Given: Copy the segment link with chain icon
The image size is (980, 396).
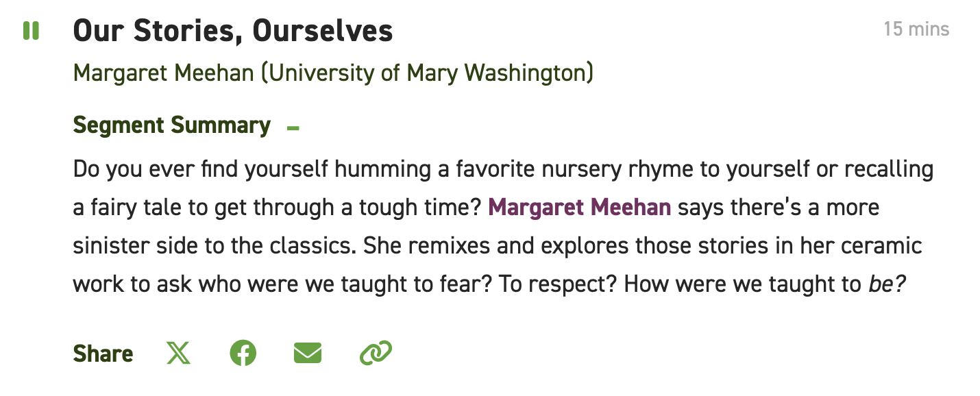Looking at the screenshot, I should click(x=376, y=354).
